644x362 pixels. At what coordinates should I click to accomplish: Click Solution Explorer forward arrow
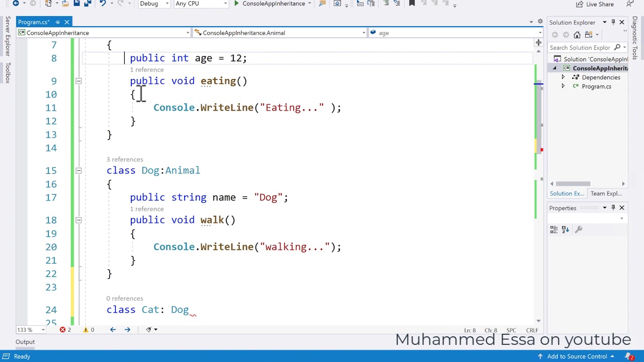tap(566, 35)
